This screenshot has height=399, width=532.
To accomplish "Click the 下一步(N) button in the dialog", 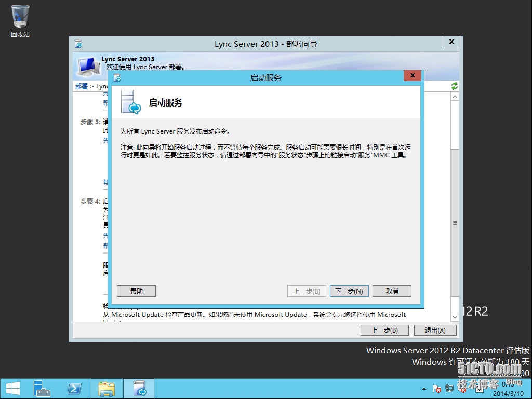I will (x=349, y=291).
